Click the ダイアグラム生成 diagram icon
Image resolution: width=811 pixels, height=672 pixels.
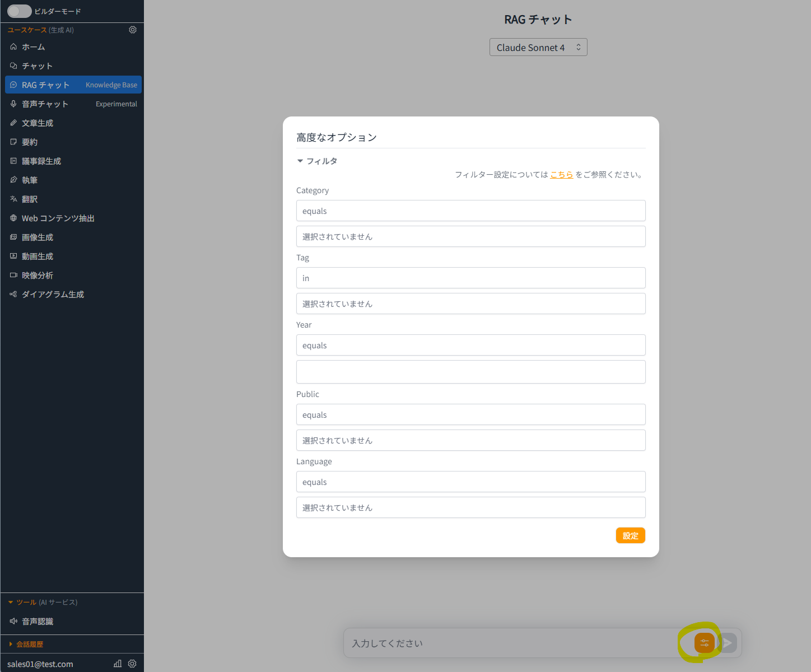(x=13, y=295)
